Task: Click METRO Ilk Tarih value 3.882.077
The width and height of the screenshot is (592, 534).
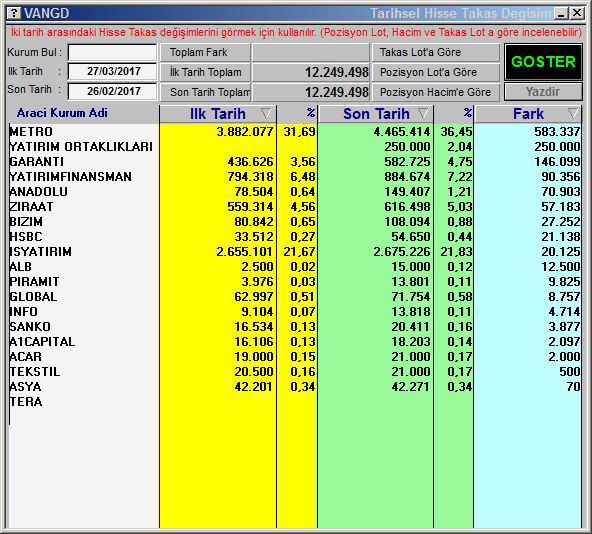Action: [245, 131]
